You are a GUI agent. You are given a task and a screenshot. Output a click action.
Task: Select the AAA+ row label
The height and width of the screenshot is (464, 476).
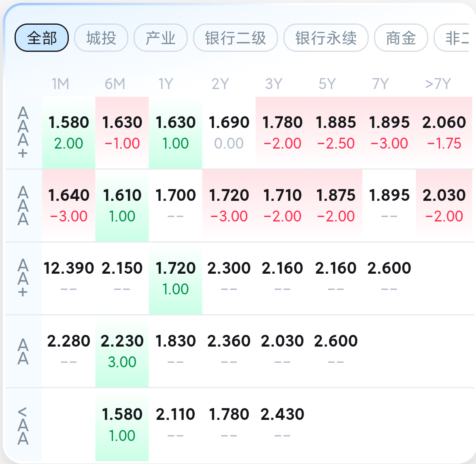23,132
